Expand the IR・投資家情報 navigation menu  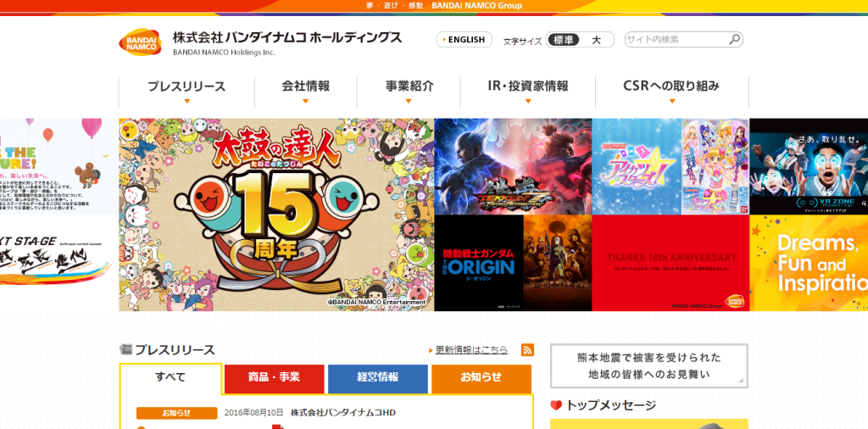(528, 92)
